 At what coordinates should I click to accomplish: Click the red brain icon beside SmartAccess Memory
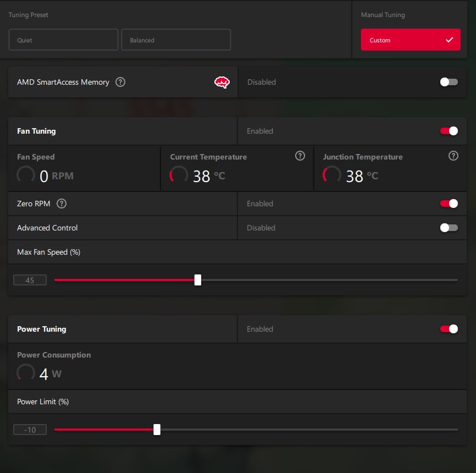pos(222,82)
